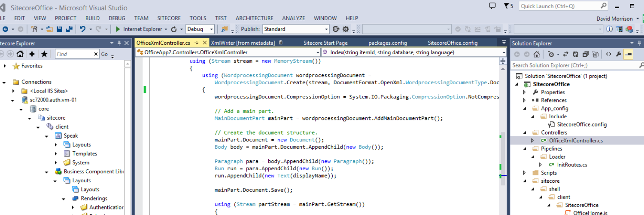Open the DEBUG menu
Viewport: 644px width, 215px height.
tap(117, 18)
